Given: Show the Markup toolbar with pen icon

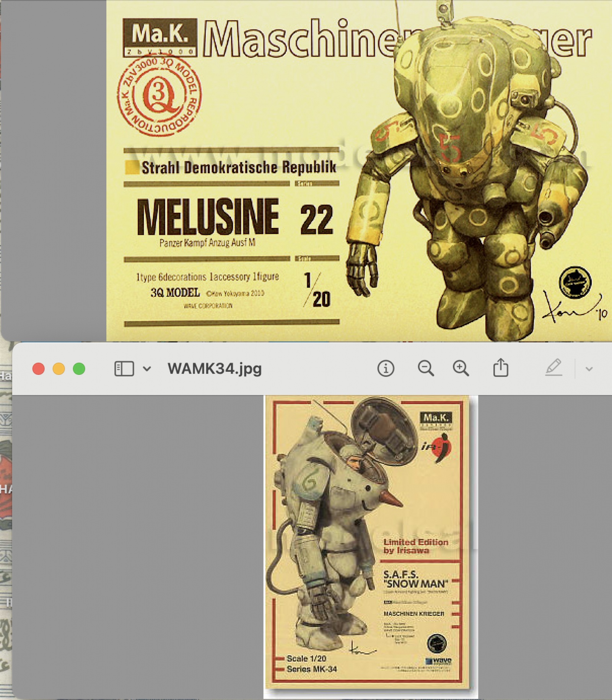Looking at the screenshot, I should tap(553, 368).
